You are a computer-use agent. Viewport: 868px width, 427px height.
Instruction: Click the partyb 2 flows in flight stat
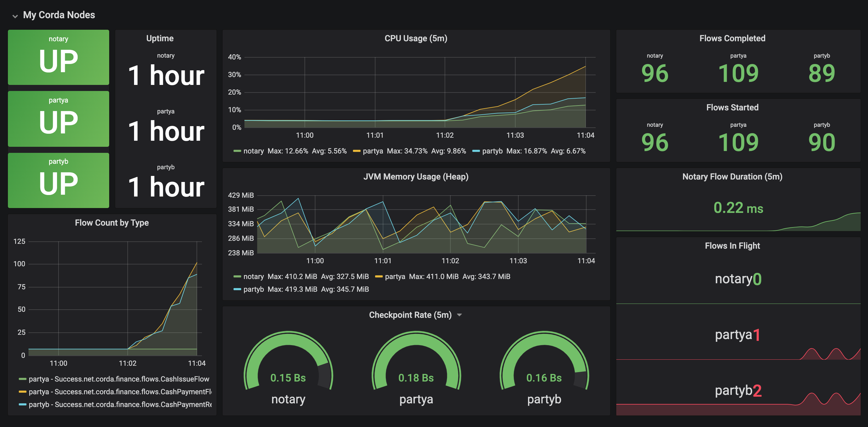tap(738, 391)
